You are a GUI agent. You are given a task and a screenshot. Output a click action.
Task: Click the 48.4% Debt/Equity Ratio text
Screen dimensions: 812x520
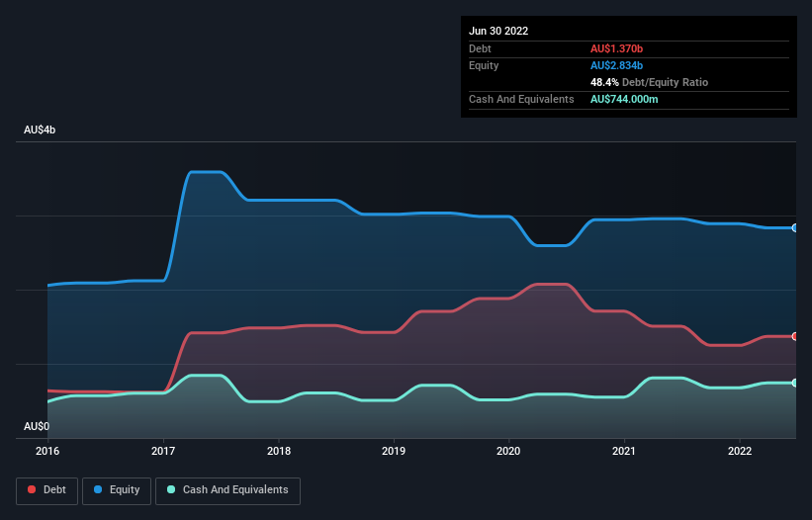650,82
